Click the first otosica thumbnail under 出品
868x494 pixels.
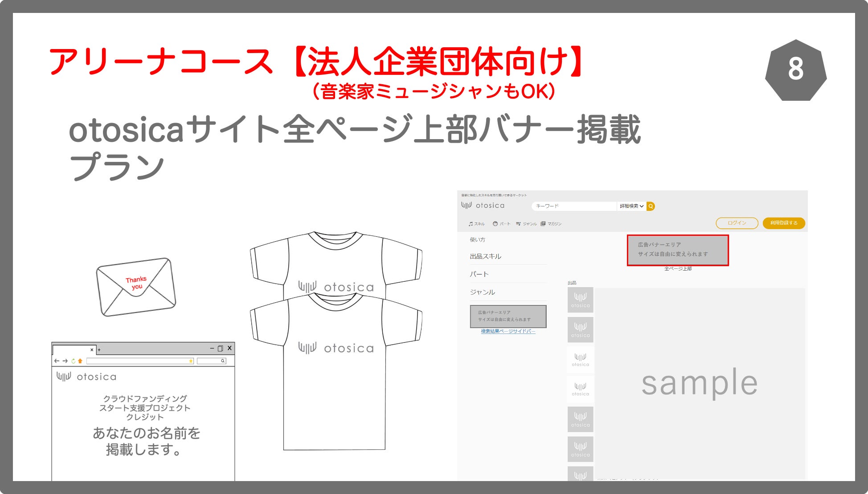(x=580, y=300)
